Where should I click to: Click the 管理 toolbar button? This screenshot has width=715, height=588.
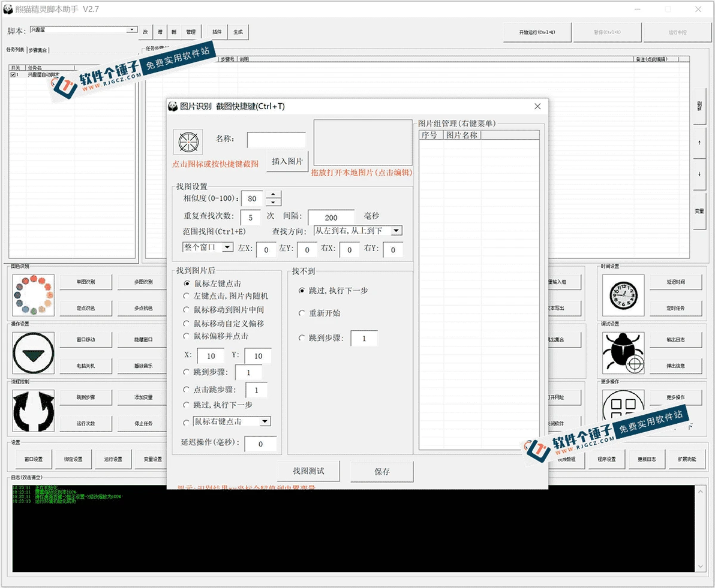click(191, 32)
